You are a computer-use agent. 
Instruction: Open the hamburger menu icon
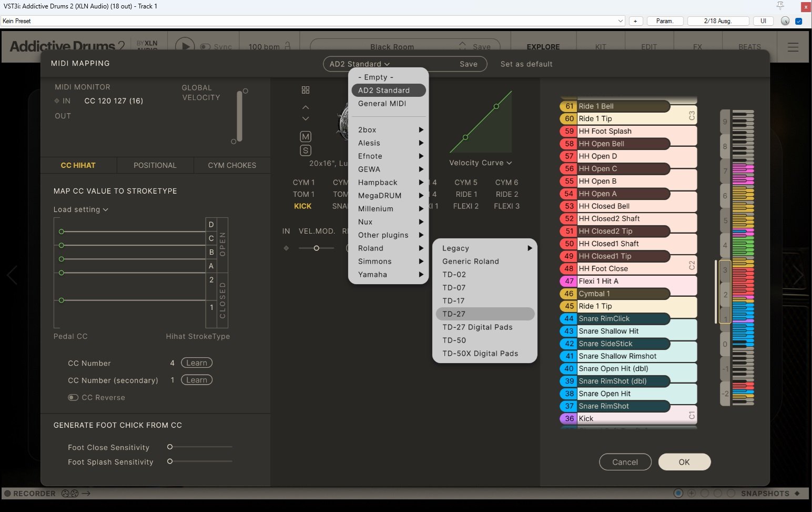pos(793,47)
